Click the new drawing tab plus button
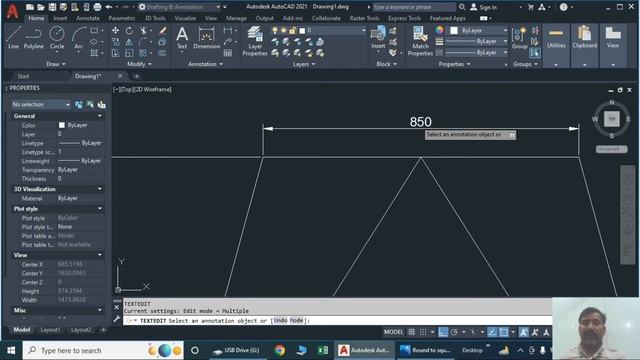 136,76
